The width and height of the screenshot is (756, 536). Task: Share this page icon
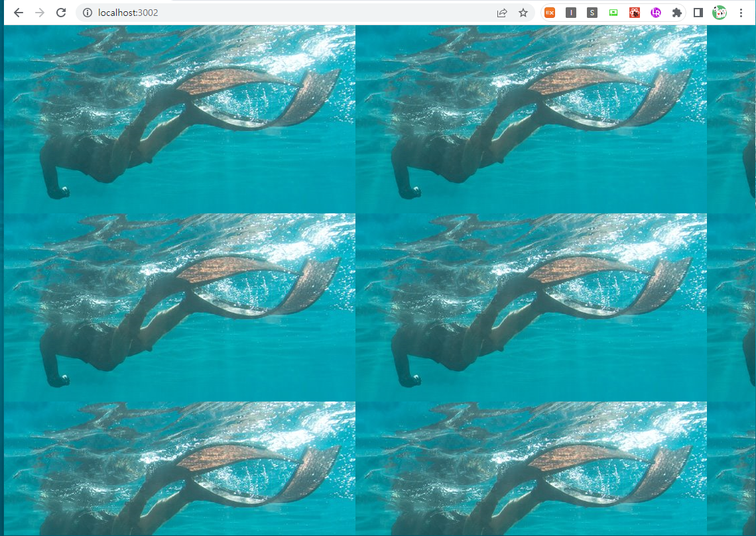point(502,13)
